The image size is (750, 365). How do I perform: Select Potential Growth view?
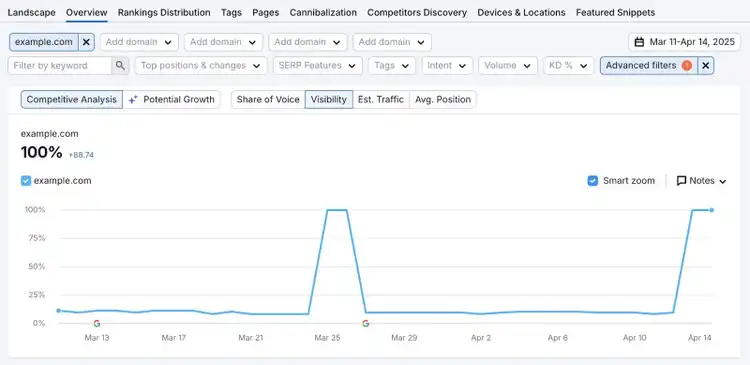[x=171, y=100]
